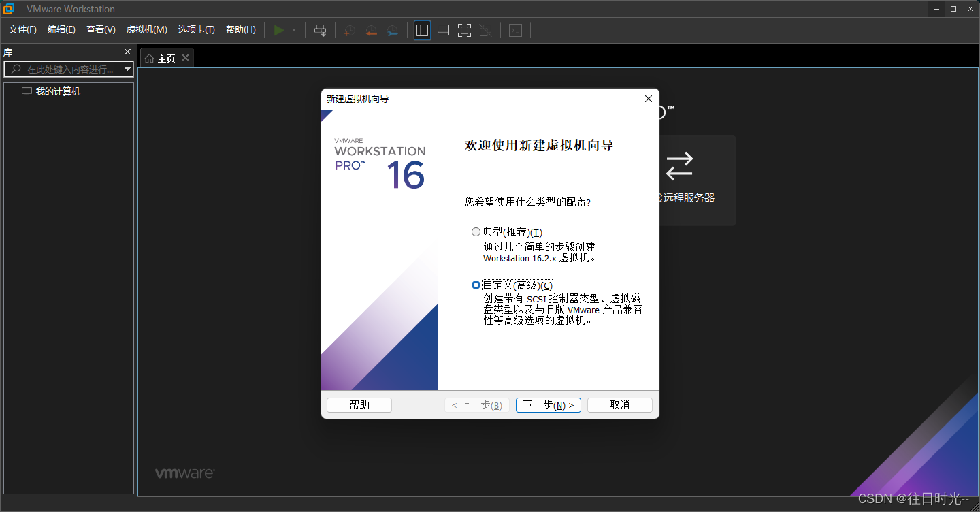Viewport: 980px width, 512px height.
Task: Open the snapshot manager wrench icon
Action: click(393, 30)
